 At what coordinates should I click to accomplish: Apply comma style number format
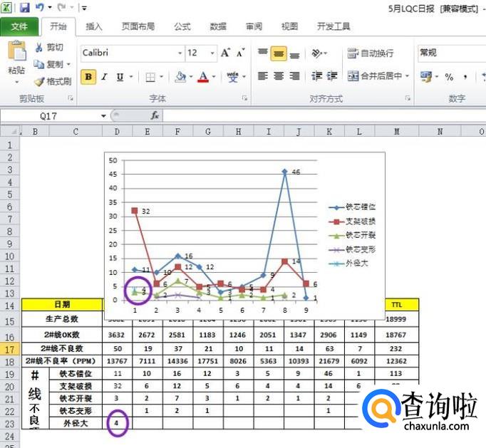[x=465, y=77]
